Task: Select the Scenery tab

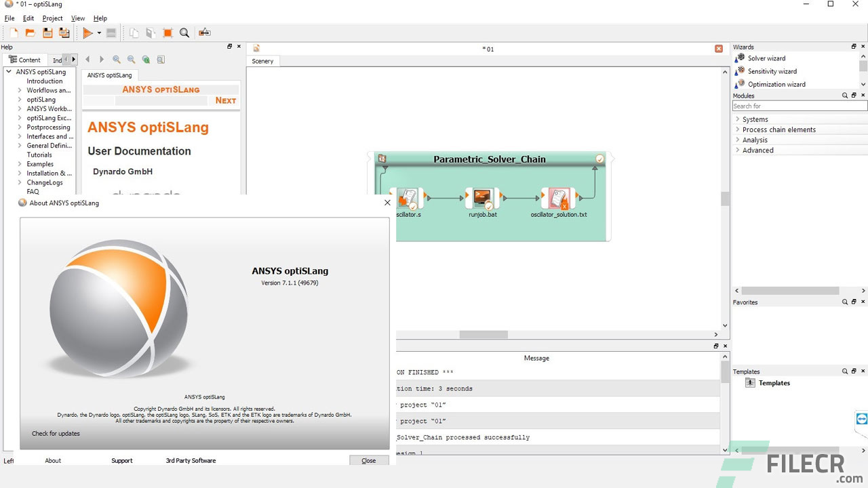Action: [x=262, y=61]
